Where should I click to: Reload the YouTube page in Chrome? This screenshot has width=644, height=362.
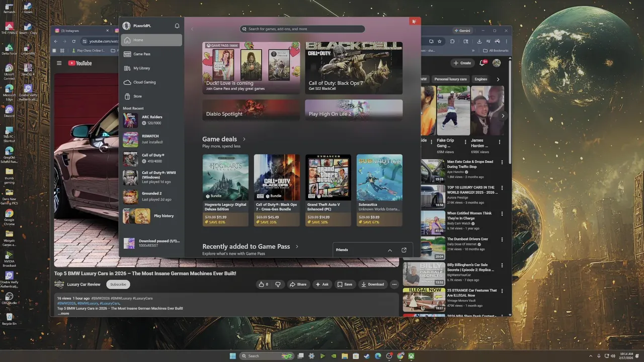(73, 41)
